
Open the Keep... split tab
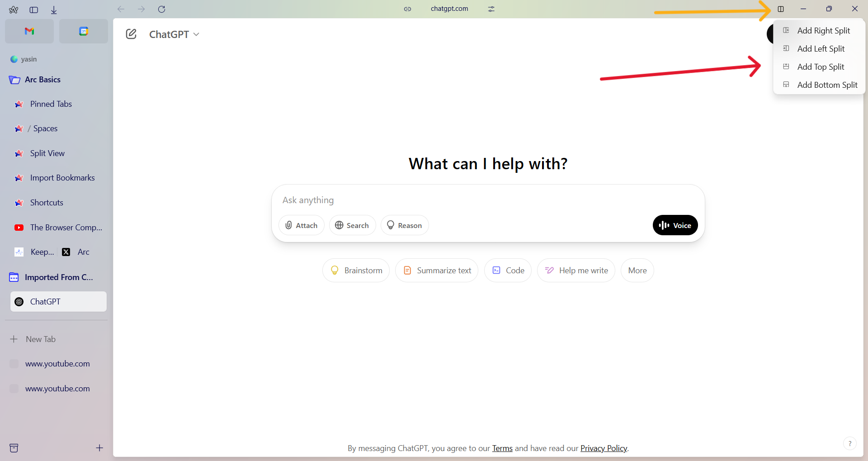[34, 252]
